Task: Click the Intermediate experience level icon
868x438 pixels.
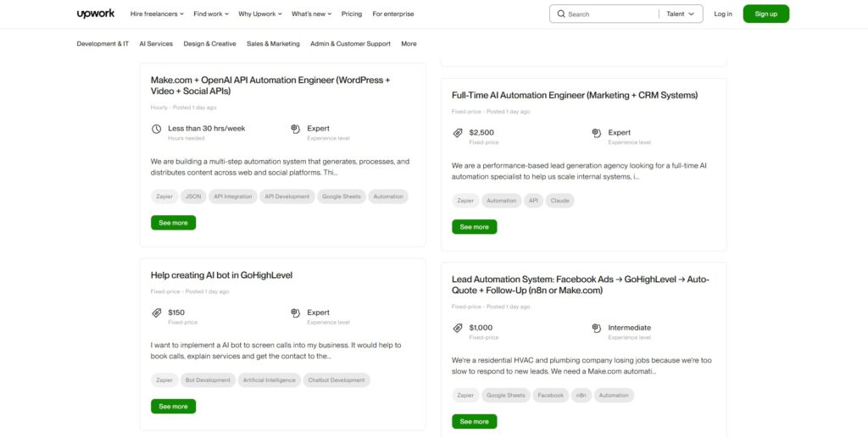Action: pos(596,328)
